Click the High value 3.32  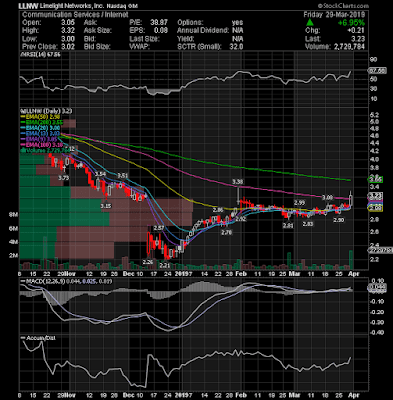[x=68, y=31]
